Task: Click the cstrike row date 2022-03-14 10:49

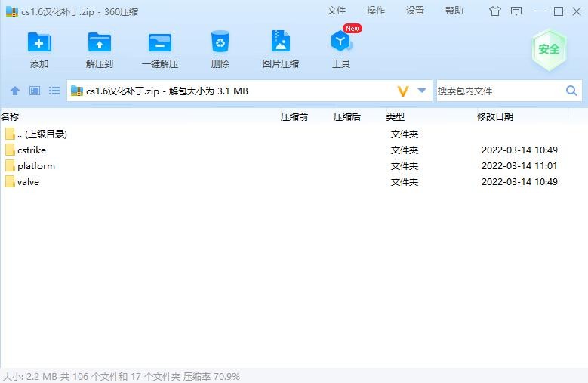Action: [x=519, y=150]
